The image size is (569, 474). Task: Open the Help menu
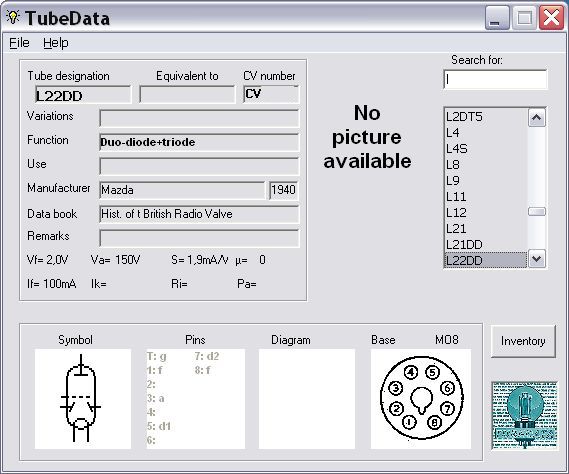coord(56,43)
